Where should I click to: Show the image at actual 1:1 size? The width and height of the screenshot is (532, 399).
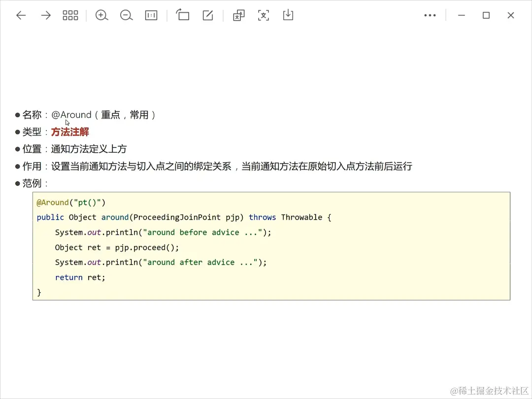click(151, 15)
